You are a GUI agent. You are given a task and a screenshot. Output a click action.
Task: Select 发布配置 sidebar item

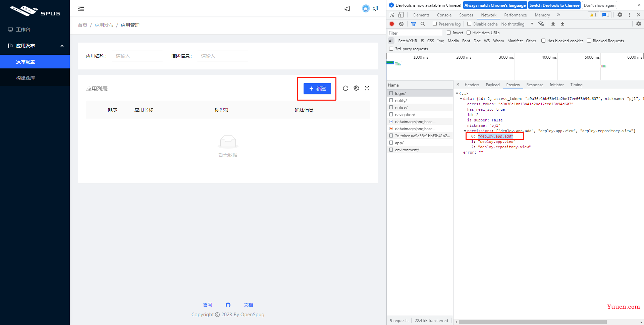click(35, 62)
